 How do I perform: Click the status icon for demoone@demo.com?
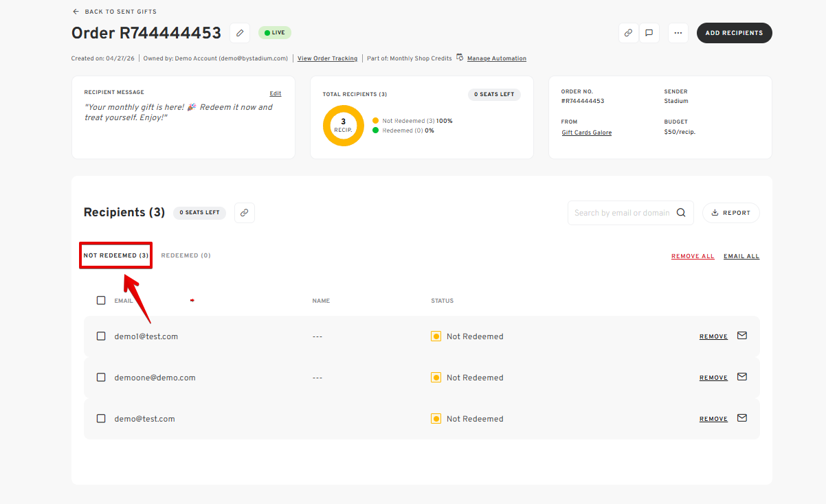coord(436,378)
